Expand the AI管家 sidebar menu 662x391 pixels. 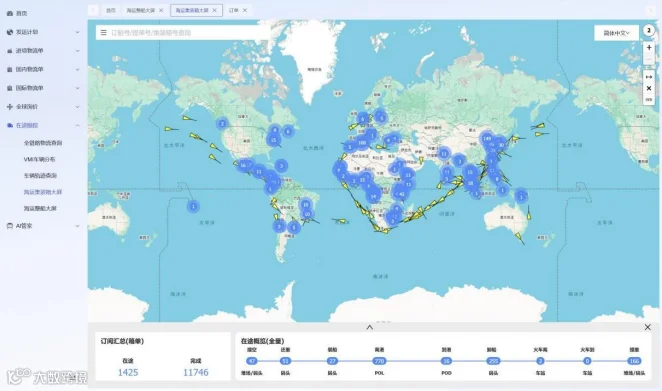[x=43, y=226]
